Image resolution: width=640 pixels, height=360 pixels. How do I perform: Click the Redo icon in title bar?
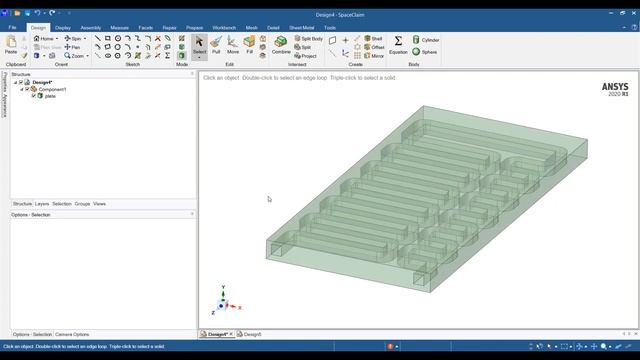(x=52, y=13)
